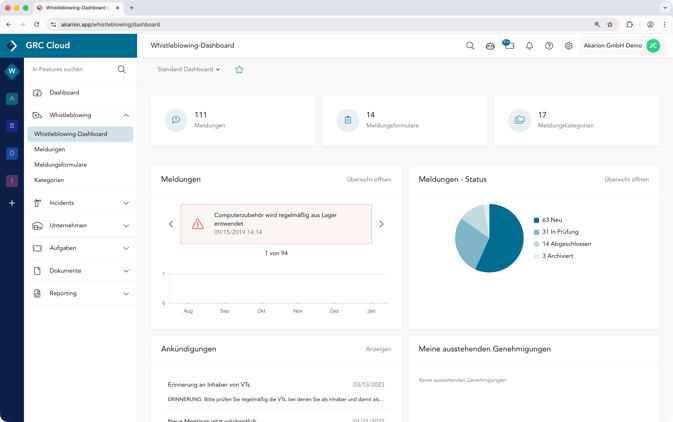The image size is (673, 422).
Task: Show next report with right arrow
Action: pyautogui.click(x=381, y=224)
